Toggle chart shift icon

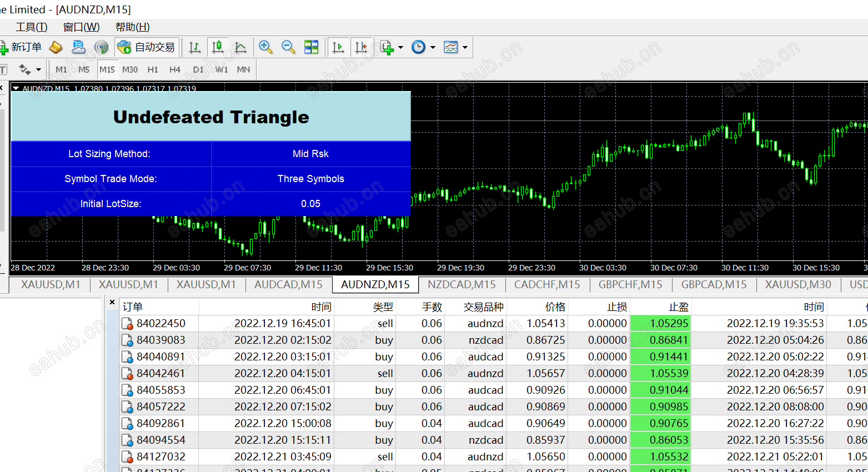[x=361, y=47]
